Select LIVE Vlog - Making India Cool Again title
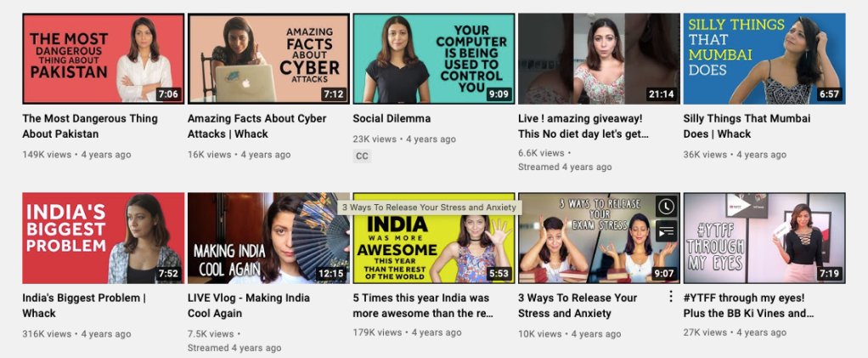868x358 pixels. (x=249, y=305)
